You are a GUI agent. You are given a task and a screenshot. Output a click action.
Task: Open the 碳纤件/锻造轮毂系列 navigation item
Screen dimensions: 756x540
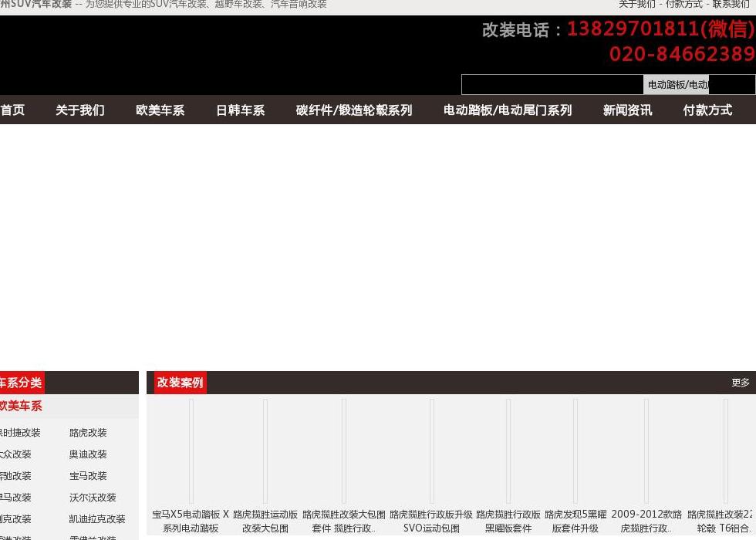pyautogui.click(x=354, y=110)
